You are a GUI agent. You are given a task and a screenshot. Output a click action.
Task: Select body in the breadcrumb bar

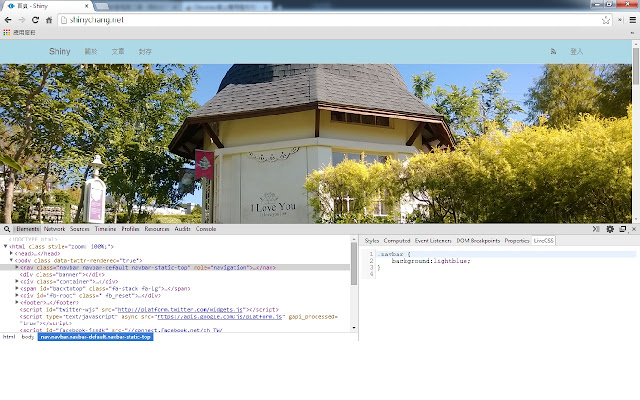pos(28,337)
